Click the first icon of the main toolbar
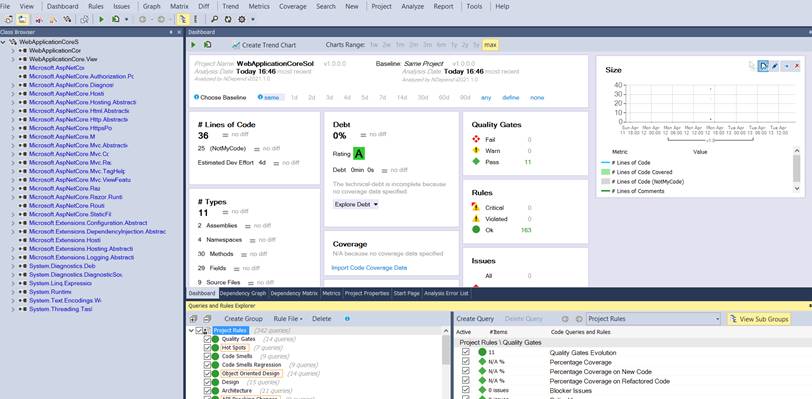 pos(8,19)
